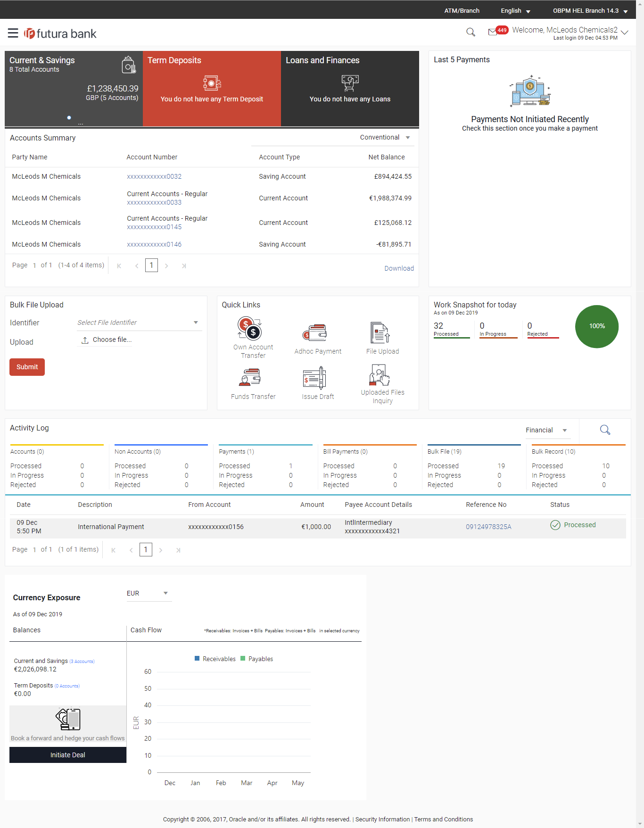The height and width of the screenshot is (828, 644).
Task: Open account xxxxxxxxxxxx0033 link
Action: pos(154,202)
